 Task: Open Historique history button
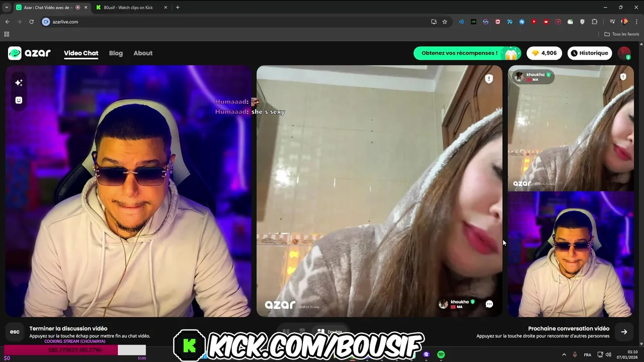point(590,53)
